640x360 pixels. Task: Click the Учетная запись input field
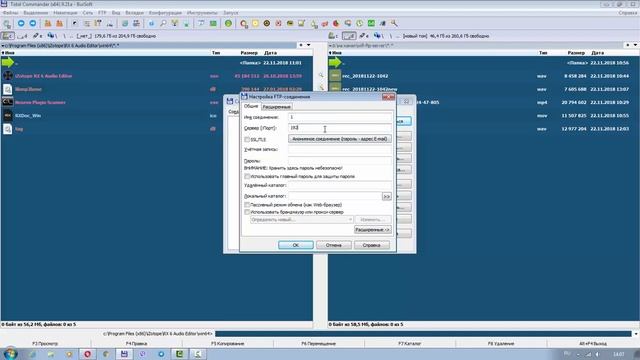(x=340, y=149)
